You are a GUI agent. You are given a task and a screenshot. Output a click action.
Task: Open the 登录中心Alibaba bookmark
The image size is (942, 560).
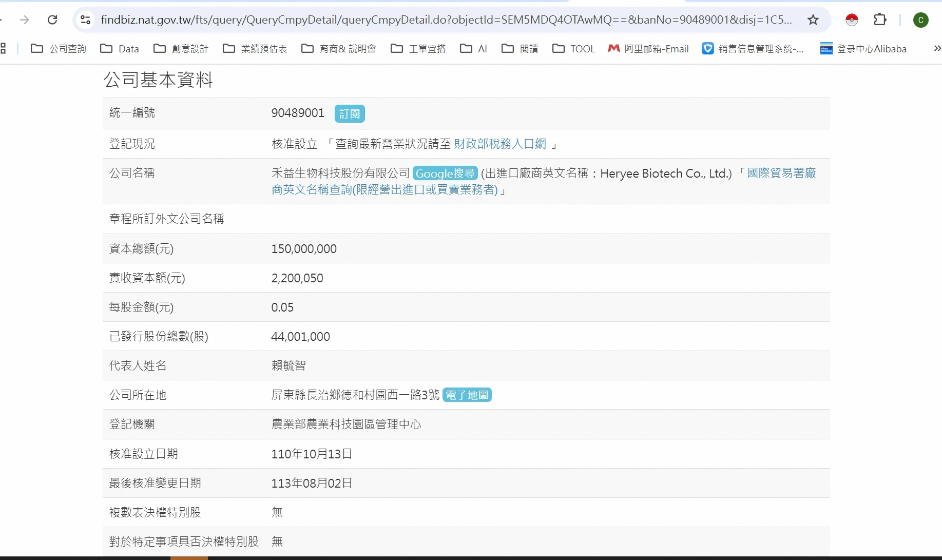coord(863,49)
